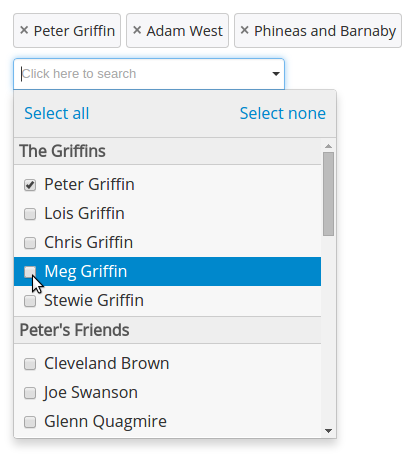
Task: Remove the Adam West tag
Action: (x=137, y=30)
